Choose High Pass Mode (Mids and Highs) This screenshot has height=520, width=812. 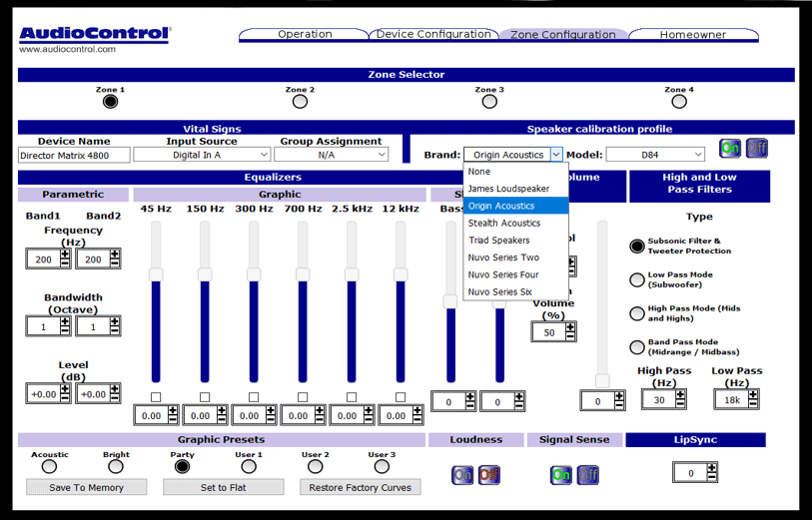637,313
